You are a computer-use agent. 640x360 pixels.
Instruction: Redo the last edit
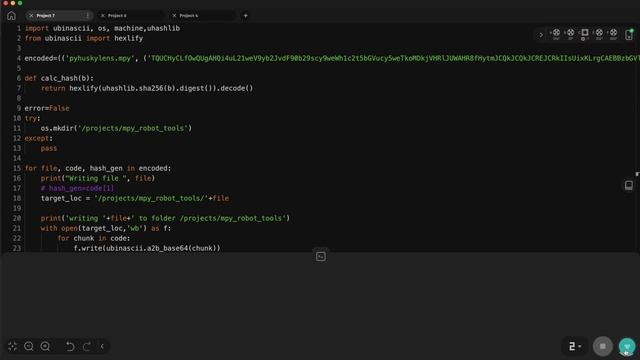coord(87,346)
